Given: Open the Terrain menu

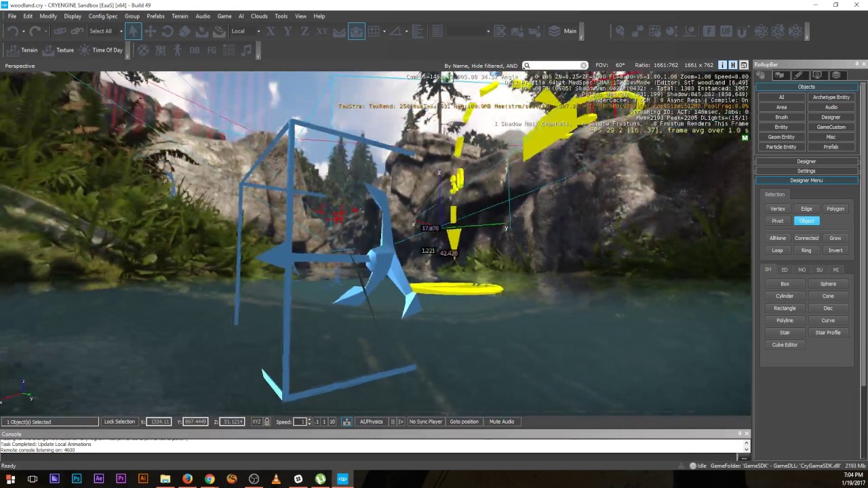Looking at the screenshot, I should 180,16.
